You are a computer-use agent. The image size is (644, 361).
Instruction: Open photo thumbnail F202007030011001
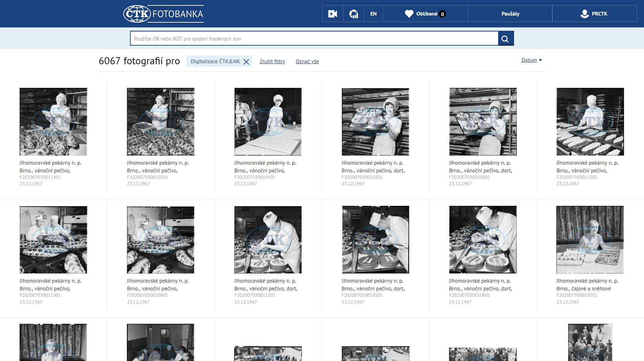tap(53, 240)
